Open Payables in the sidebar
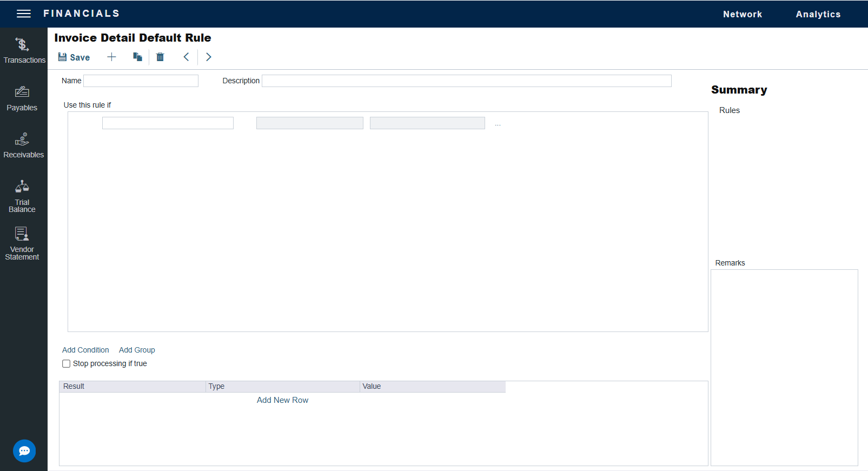The height and width of the screenshot is (471, 868). (x=22, y=98)
